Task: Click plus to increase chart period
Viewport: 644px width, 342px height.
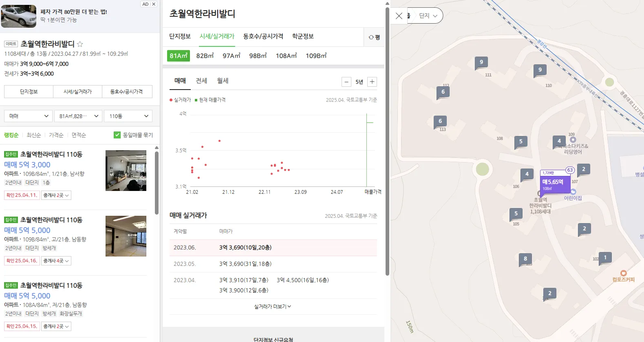Action: point(372,82)
